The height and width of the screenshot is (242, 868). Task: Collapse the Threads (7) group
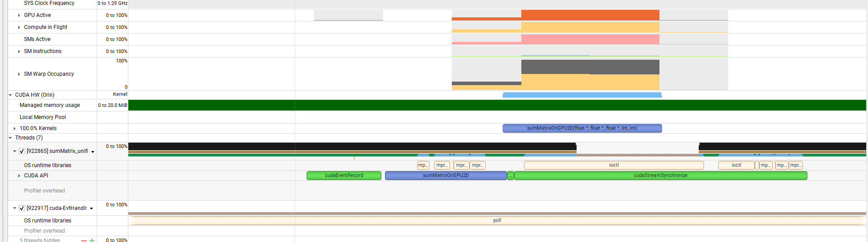pos(10,138)
